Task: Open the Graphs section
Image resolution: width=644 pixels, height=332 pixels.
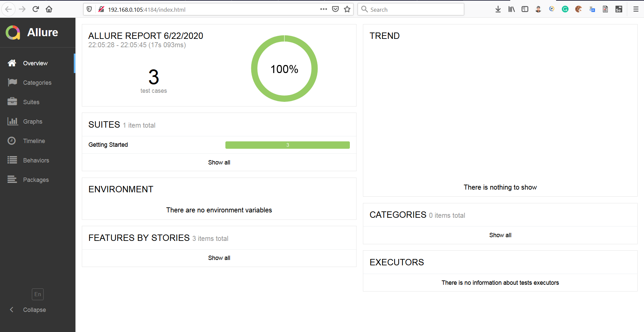Action: [38, 122]
